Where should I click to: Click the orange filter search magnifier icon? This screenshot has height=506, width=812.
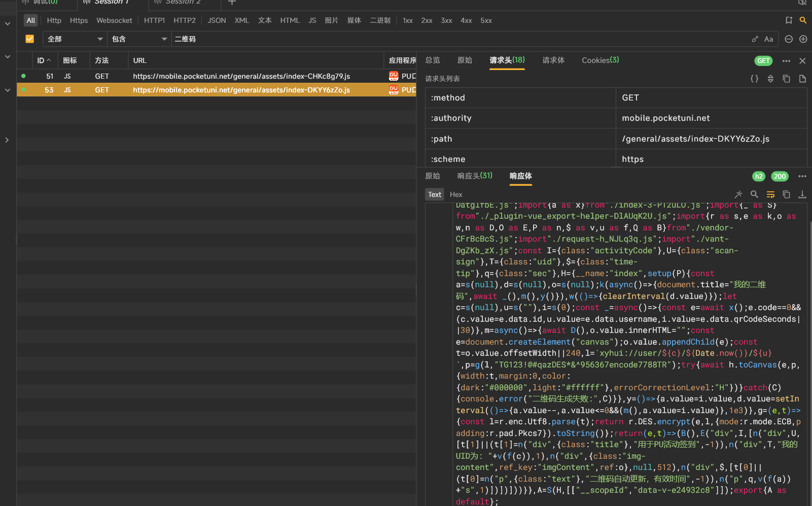click(803, 20)
